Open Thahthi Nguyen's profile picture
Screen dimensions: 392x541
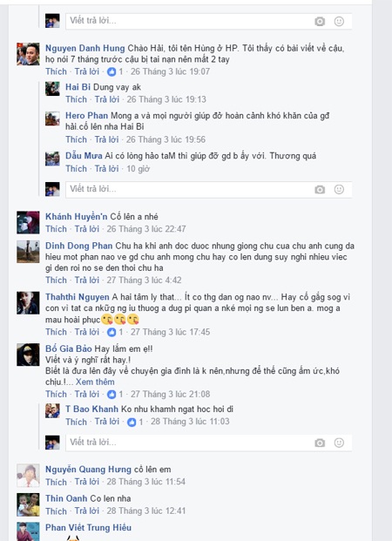28,303
